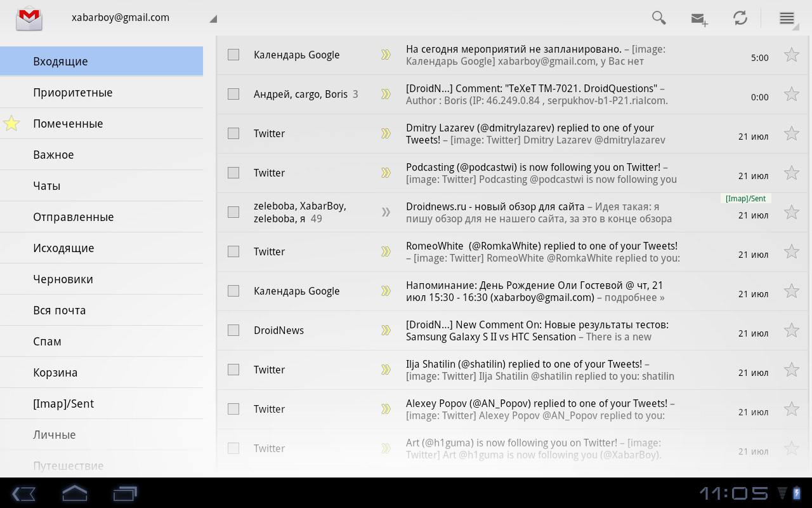The width and height of the screenshot is (812, 508).
Task: Select the [Imap]/Sent folder in sidebar
Action: click(x=101, y=404)
